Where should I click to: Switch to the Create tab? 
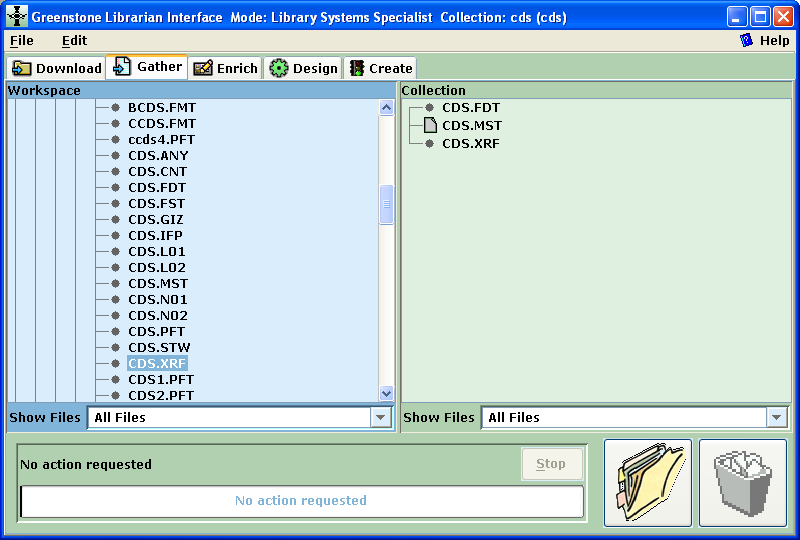380,68
